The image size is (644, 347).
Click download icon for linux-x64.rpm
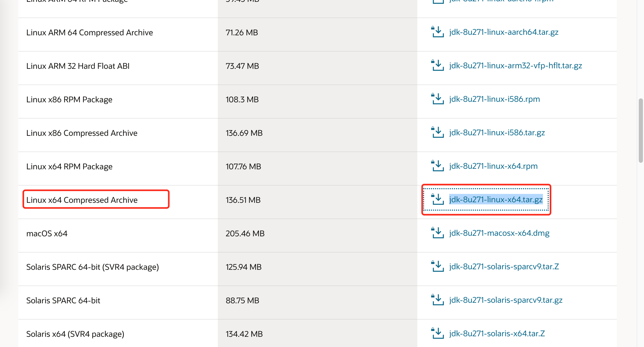[437, 166]
